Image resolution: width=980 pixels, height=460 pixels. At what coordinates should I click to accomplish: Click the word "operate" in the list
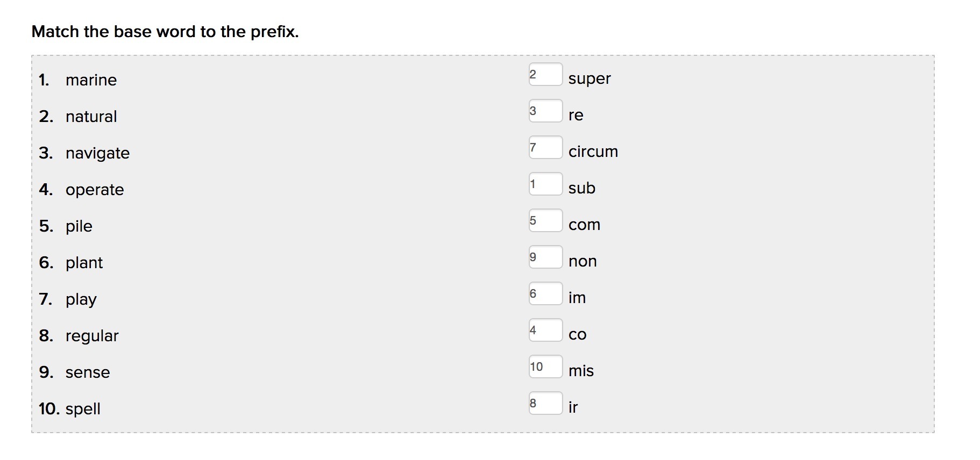[95, 190]
